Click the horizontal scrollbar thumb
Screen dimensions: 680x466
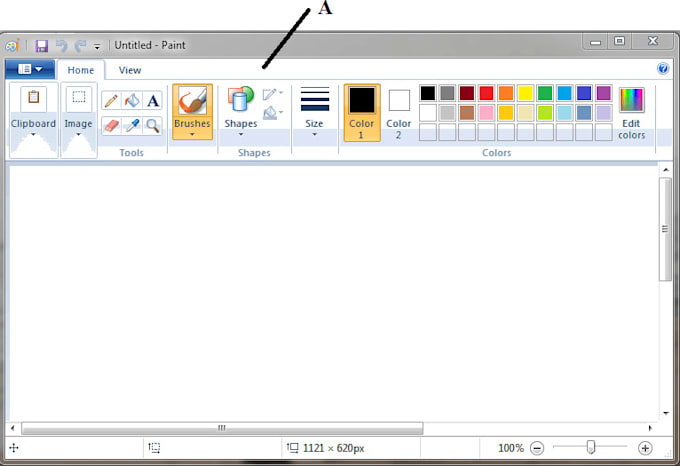click(x=222, y=428)
